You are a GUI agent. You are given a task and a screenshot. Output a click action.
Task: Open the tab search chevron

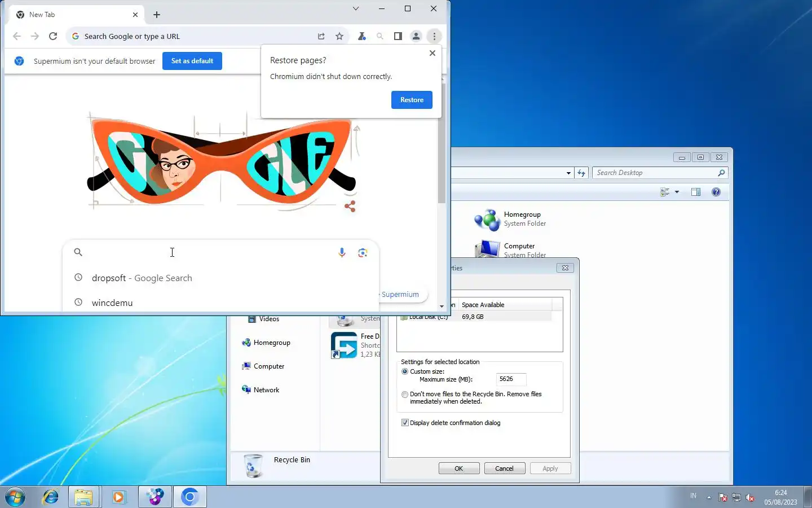click(x=356, y=8)
